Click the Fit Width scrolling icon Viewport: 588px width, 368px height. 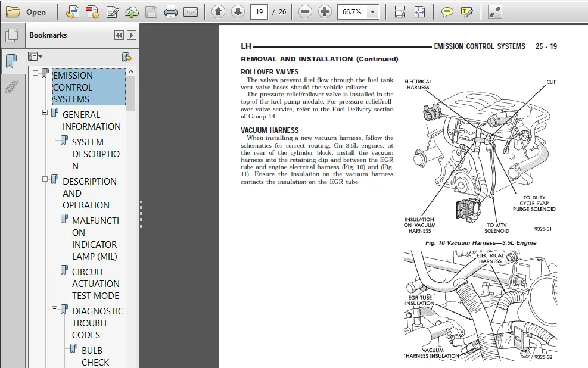click(400, 12)
